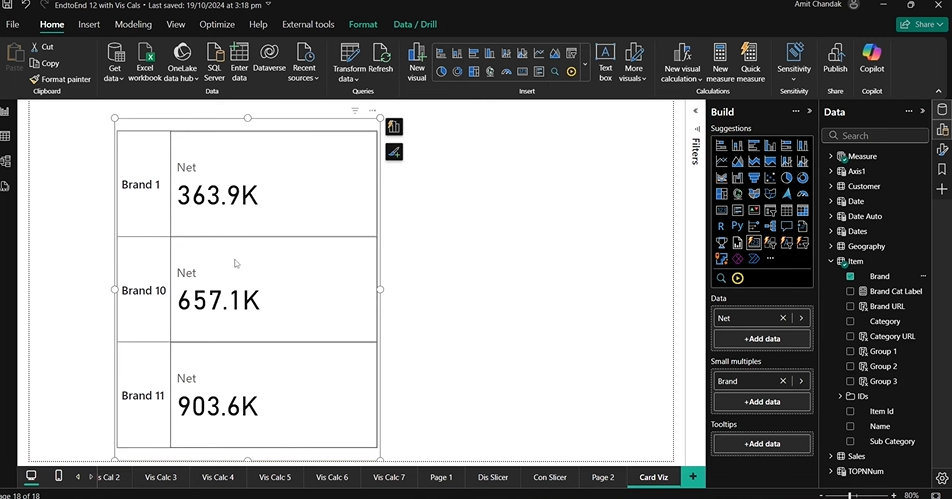Select the Brand 10 Net card

pyautogui.click(x=273, y=289)
